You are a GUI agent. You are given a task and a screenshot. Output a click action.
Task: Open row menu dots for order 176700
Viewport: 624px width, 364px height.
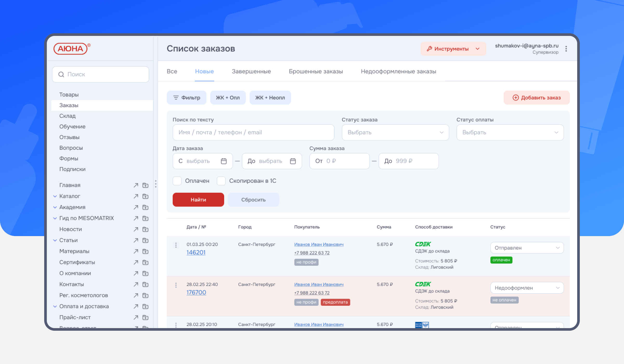click(176, 285)
